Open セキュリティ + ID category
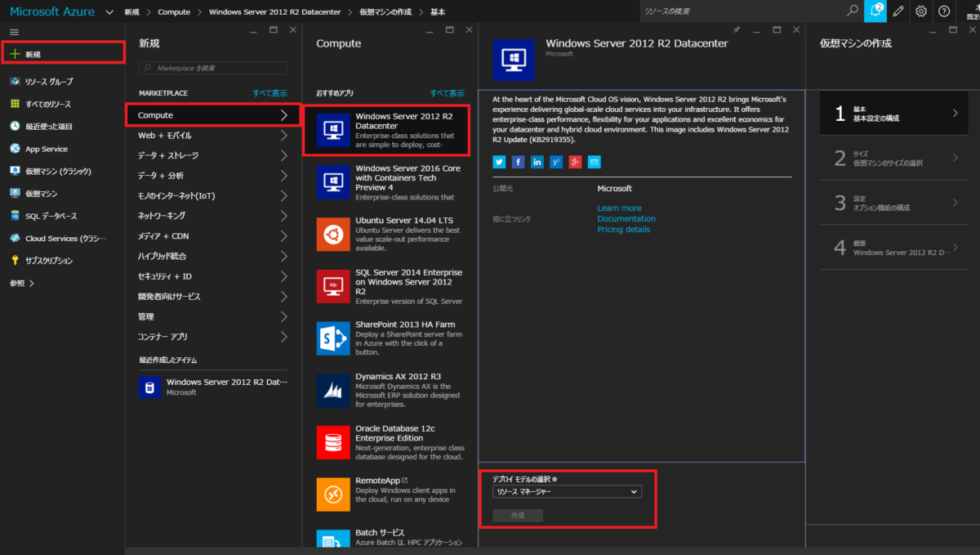 (213, 276)
